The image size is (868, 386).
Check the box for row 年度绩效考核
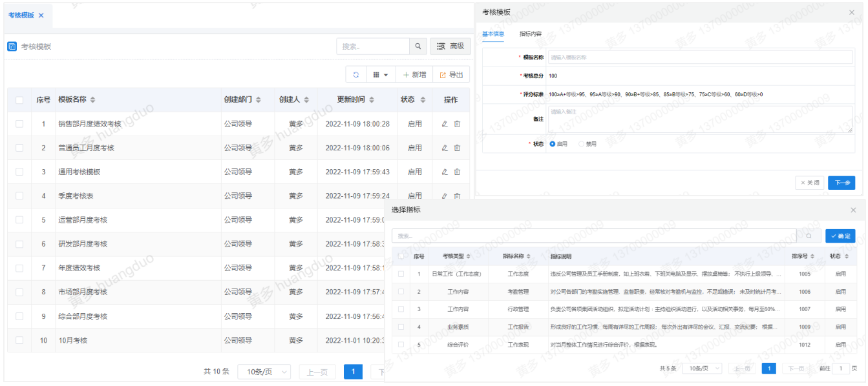pos(19,268)
